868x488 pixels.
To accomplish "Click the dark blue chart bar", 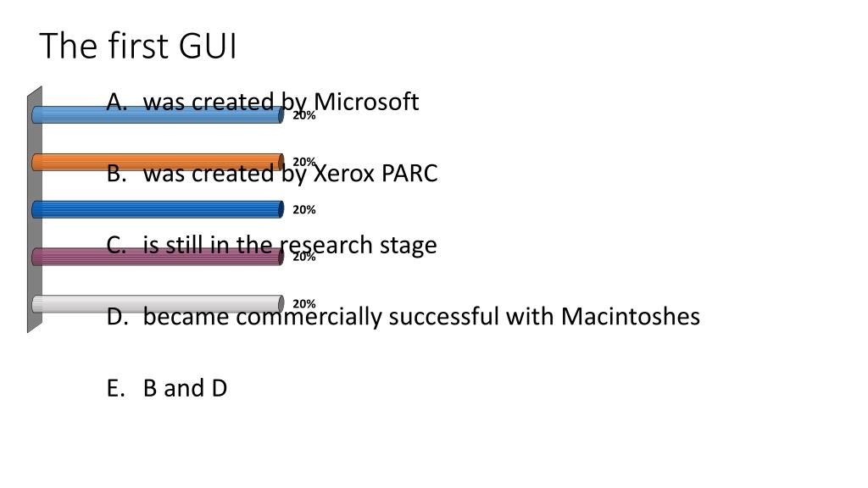I will click(x=158, y=210).
